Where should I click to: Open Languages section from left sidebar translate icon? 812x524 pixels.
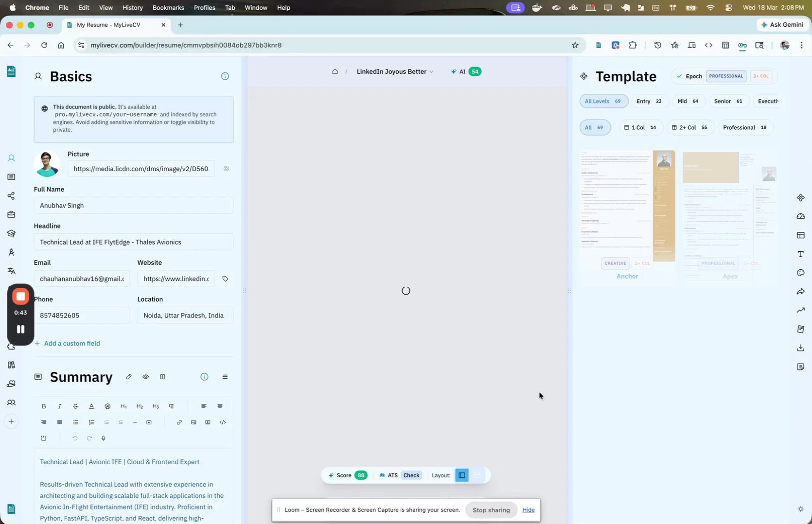[x=11, y=271]
